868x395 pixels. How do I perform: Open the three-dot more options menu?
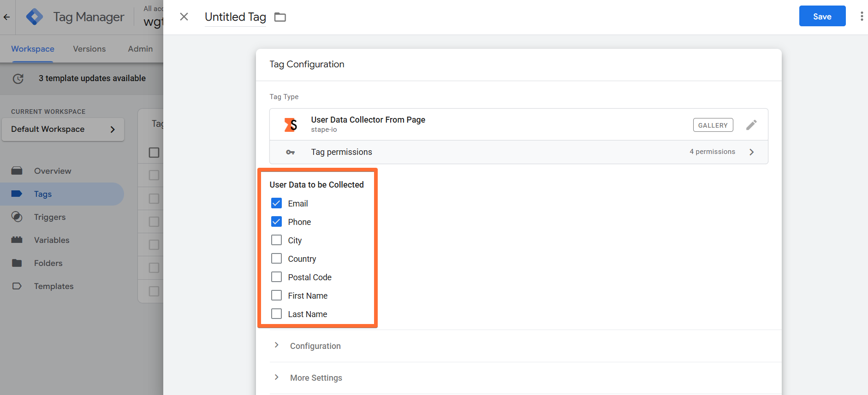click(862, 17)
